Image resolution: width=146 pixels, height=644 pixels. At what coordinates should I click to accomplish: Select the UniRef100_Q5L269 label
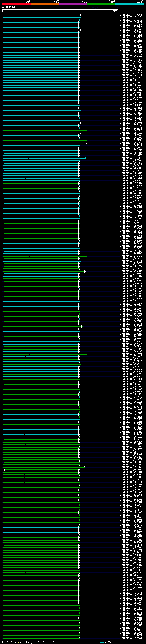pos(131,48)
